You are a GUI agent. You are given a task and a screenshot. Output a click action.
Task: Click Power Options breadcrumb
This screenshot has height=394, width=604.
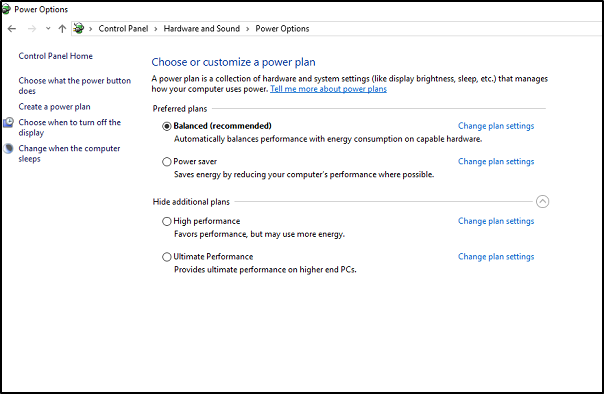tap(282, 29)
